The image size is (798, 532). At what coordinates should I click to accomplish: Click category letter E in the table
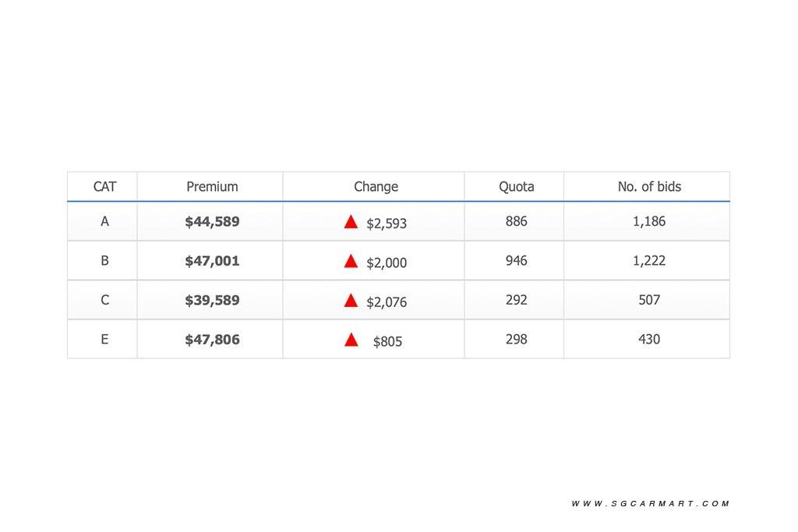[104, 340]
